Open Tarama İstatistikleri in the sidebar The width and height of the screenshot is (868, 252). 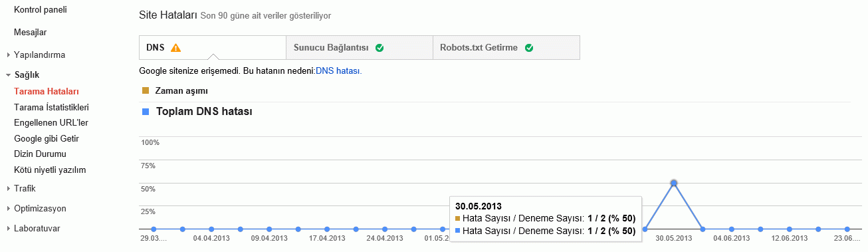[51, 107]
